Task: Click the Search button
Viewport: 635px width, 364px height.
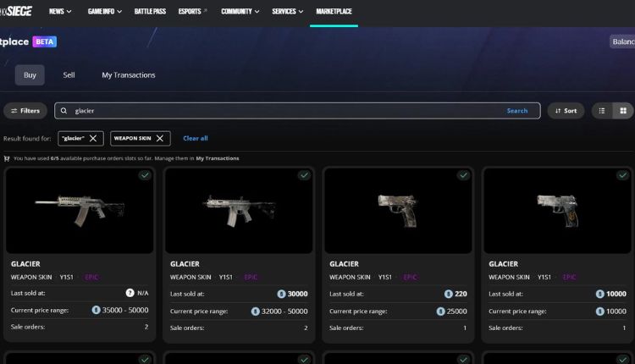Action: (x=517, y=111)
